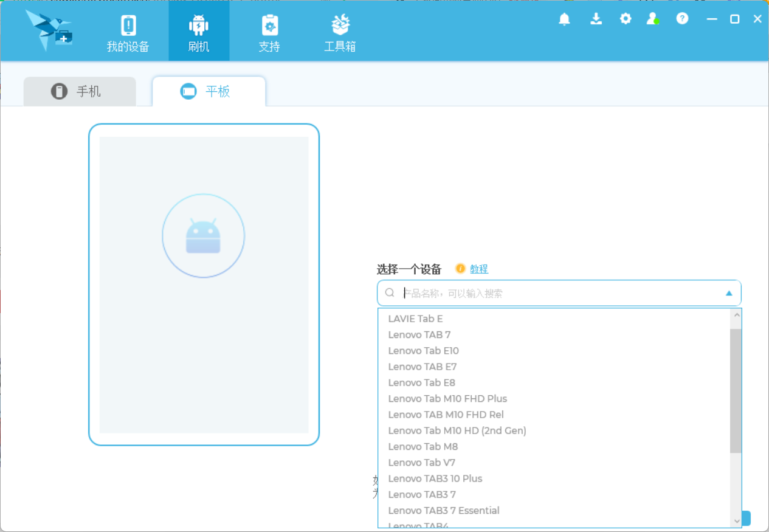Choose Lenovo TAB3 10 Plus
Image resolution: width=769 pixels, height=532 pixels.
click(x=554, y=478)
